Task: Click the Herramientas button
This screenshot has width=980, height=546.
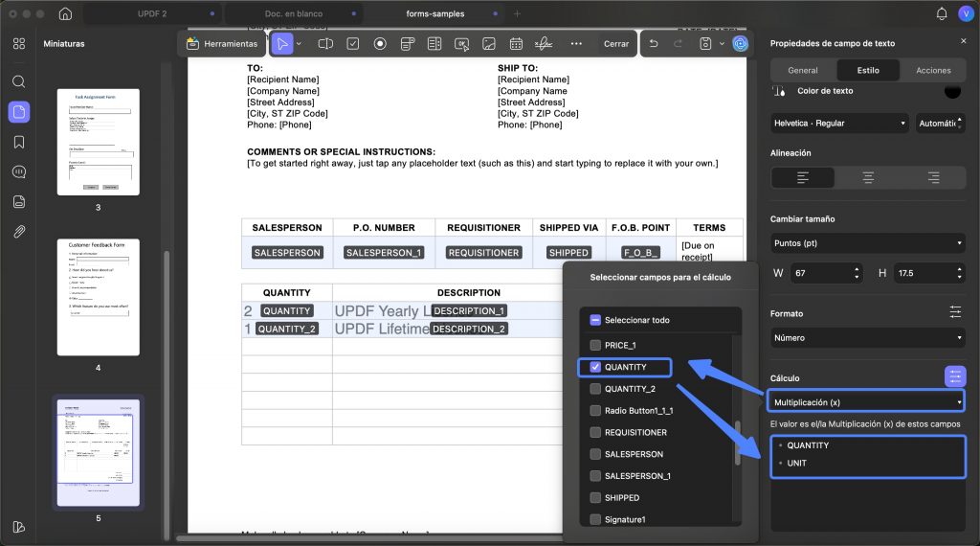Action: pos(222,44)
